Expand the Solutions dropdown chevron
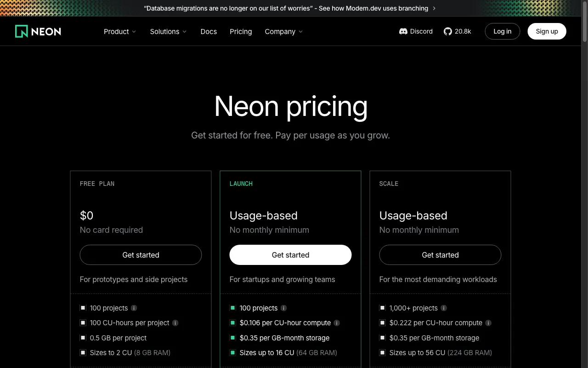The width and height of the screenshot is (588, 368). tap(184, 32)
